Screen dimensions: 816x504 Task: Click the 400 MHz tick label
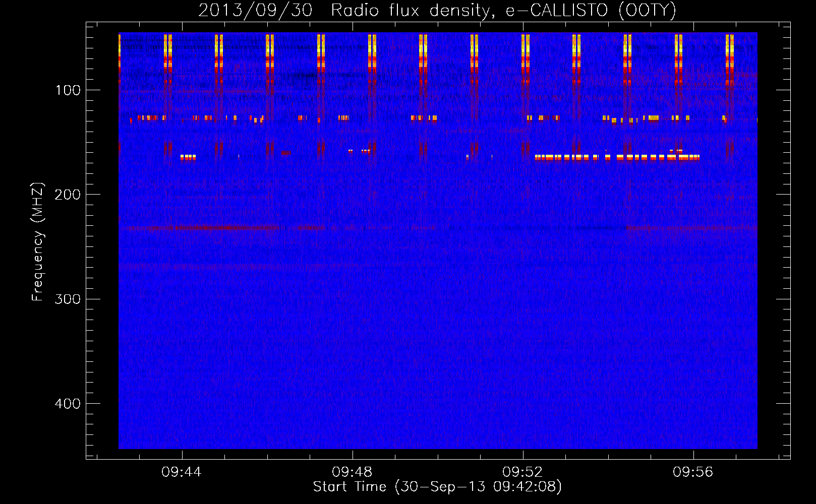68,404
